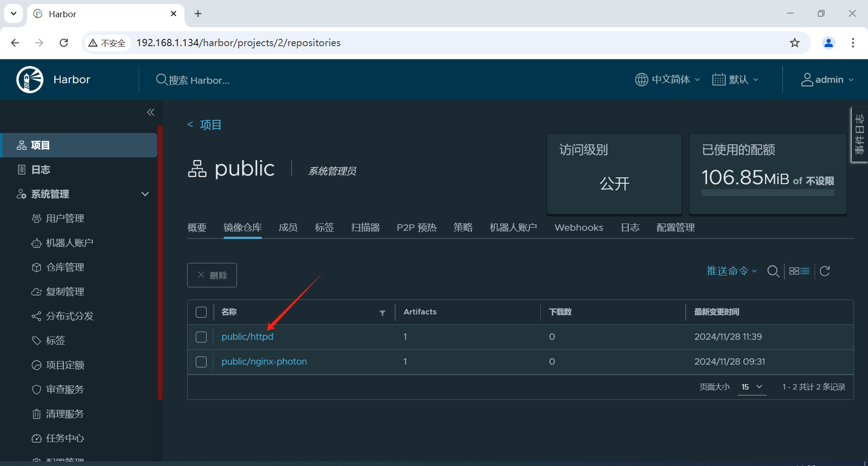Switch to the 成员 tab
Viewport: 868px width, 466px height.
(288, 228)
